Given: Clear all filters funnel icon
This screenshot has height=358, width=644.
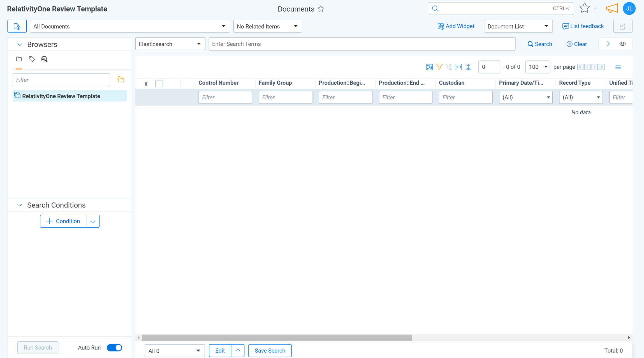Looking at the screenshot, I should pyautogui.click(x=449, y=67).
